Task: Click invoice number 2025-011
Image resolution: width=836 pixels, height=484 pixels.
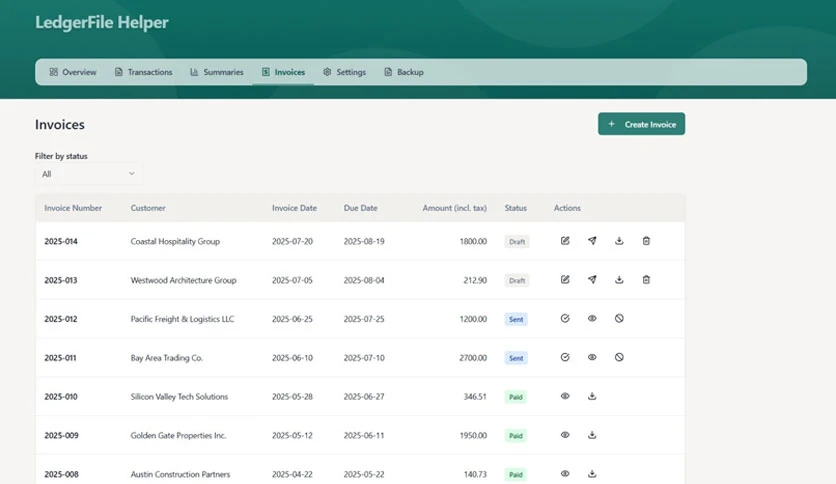Action: point(60,358)
